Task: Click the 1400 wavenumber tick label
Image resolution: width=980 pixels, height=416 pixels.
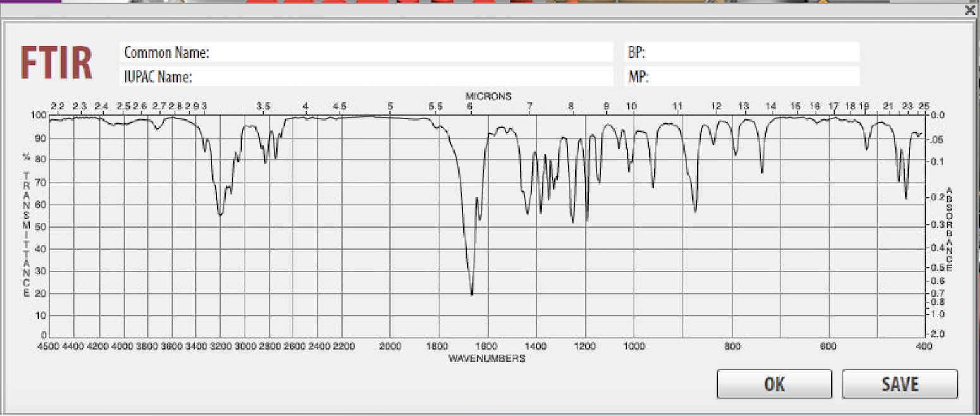Action: [x=536, y=346]
